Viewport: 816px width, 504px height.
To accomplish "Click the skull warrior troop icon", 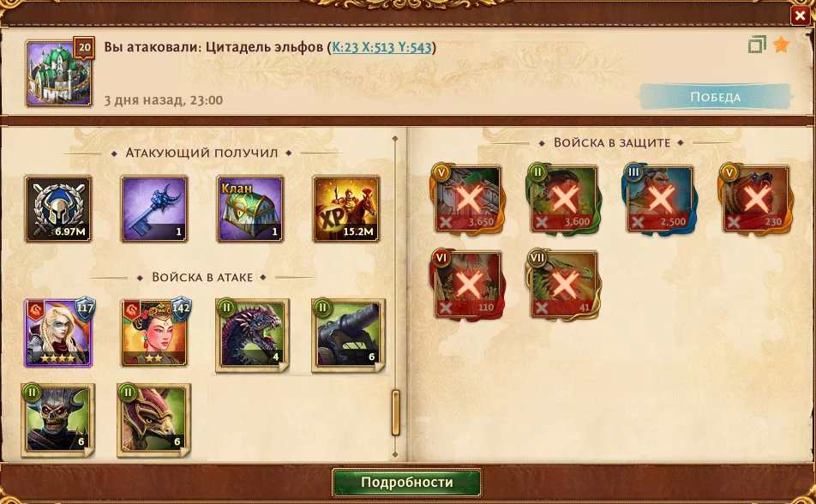I will (57, 421).
